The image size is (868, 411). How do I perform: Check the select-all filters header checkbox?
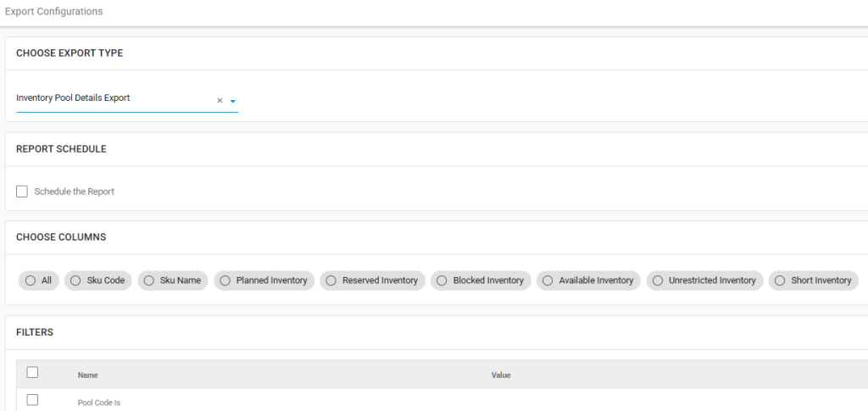[x=33, y=372]
